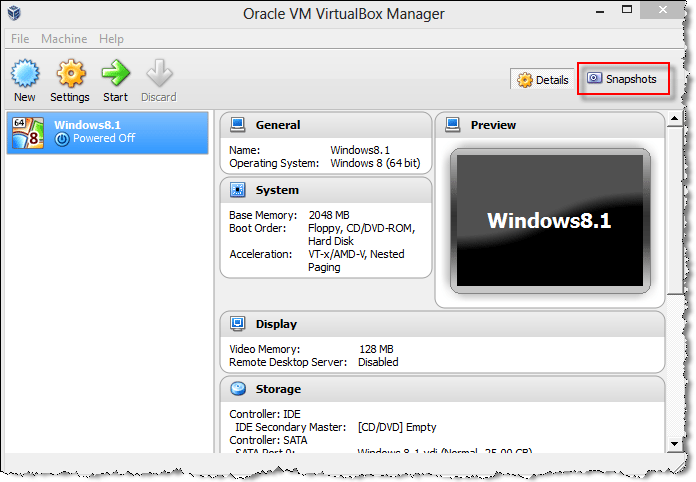Click the Powered Off state icon
696x482 pixels.
coord(62,139)
